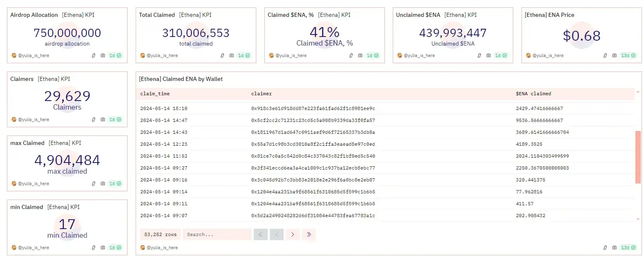Viewport: 644px width, 257px height.
Task: Click camera icon on Claimed $ENA % card
Action: [x=360, y=55]
